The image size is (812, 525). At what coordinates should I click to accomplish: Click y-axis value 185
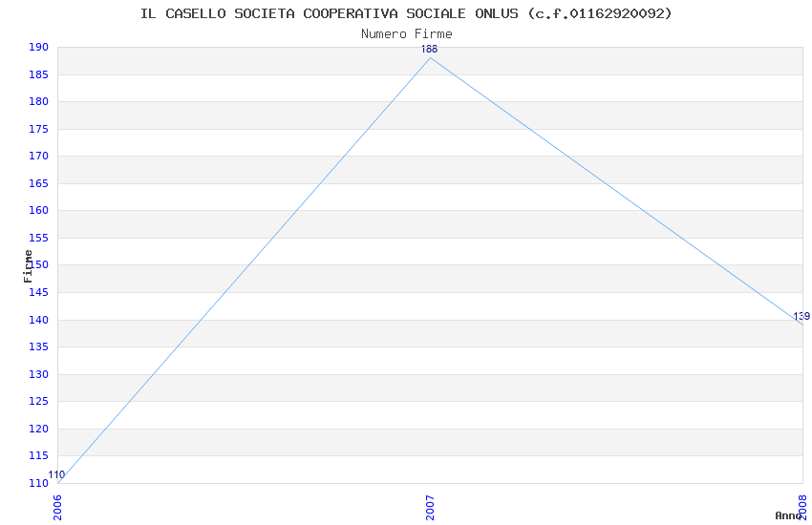tap(38, 74)
